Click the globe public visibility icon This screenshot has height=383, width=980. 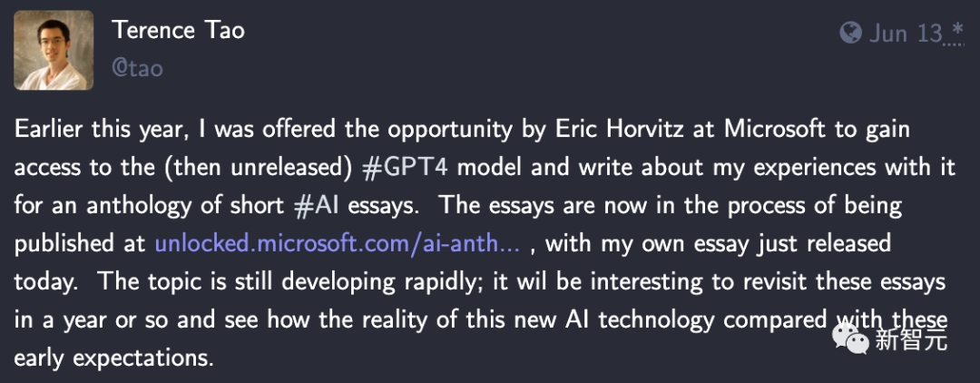pyautogui.click(x=850, y=34)
